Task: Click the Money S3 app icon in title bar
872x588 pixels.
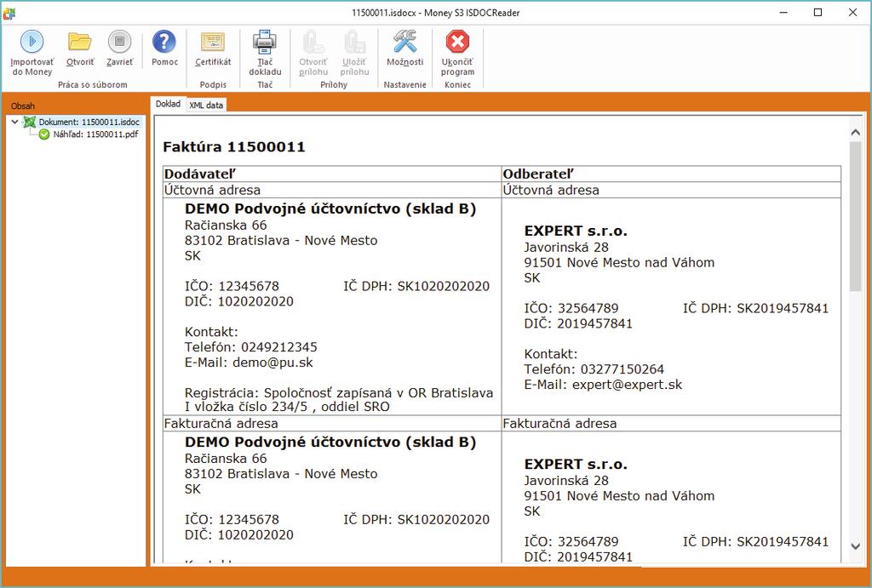Action: (9, 13)
